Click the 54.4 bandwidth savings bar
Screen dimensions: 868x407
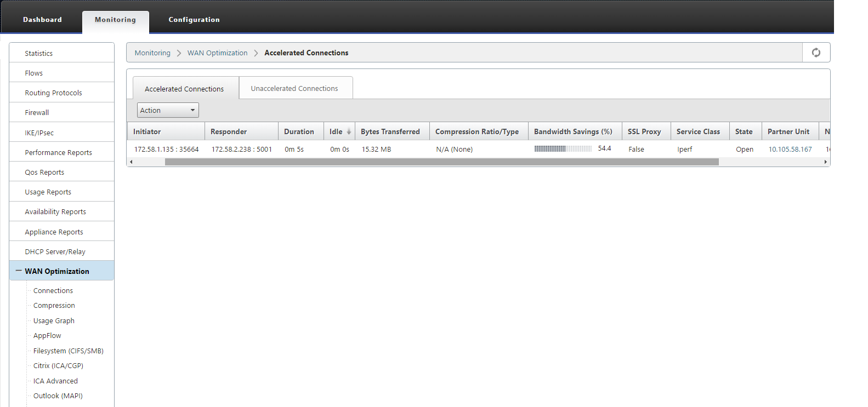click(x=563, y=148)
